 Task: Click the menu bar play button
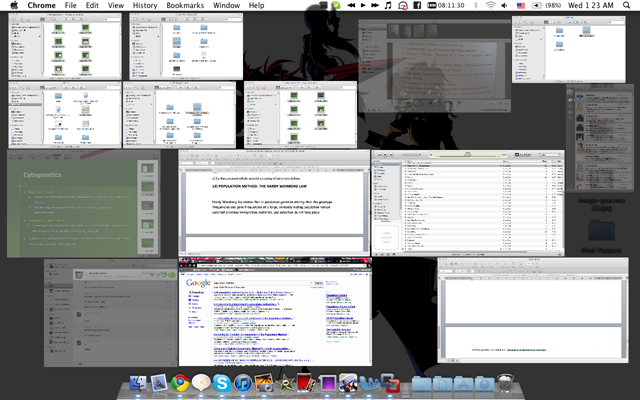point(363,5)
